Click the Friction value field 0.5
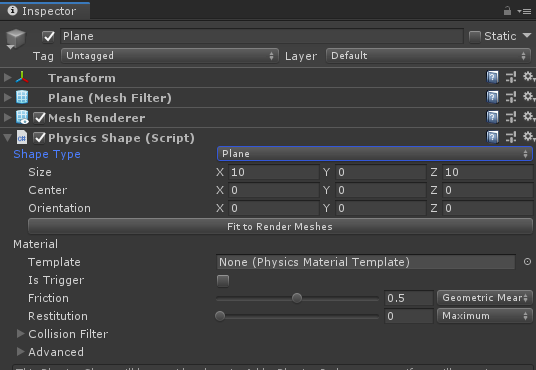 [409, 298]
